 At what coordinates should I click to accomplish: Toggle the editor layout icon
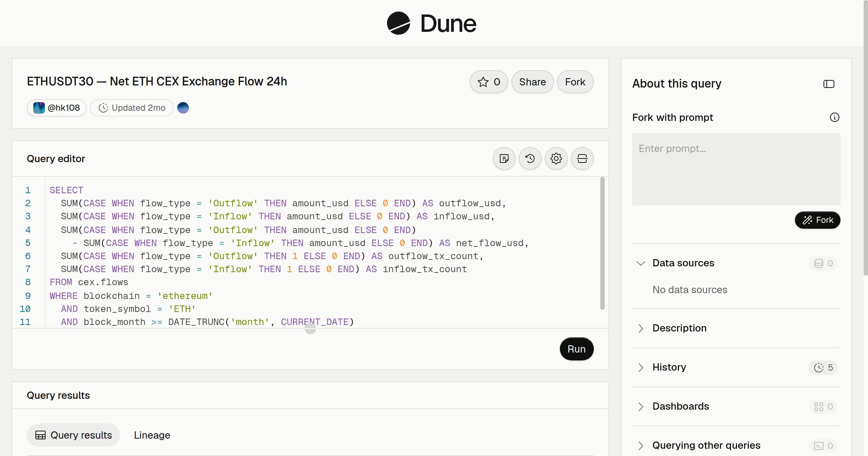[582, 159]
